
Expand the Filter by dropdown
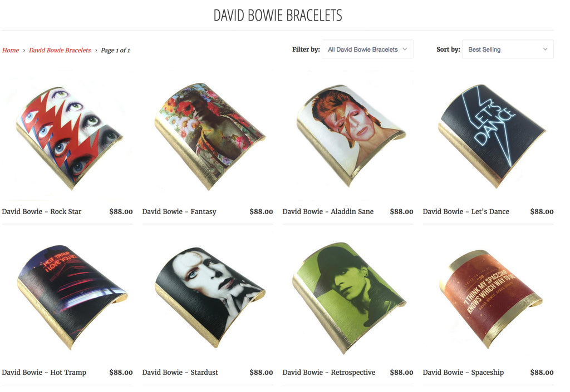(x=367, y=49)
